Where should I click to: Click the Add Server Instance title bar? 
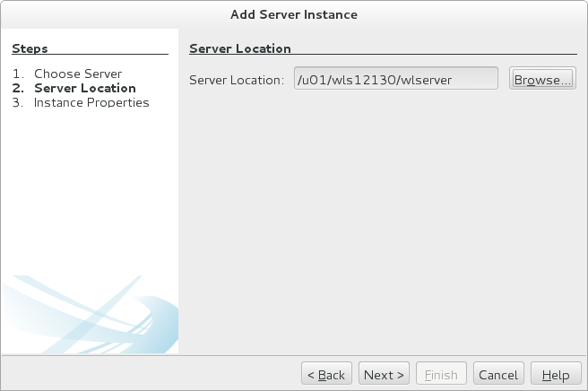coord(294,14)
